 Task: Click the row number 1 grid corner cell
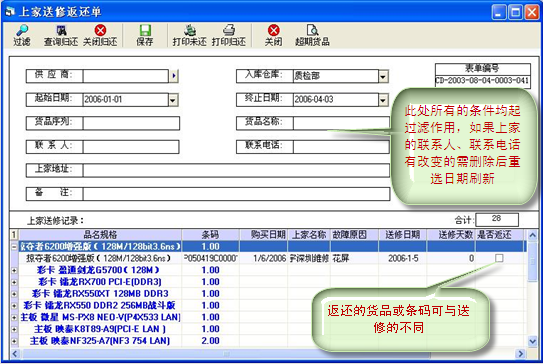(14, 234)
